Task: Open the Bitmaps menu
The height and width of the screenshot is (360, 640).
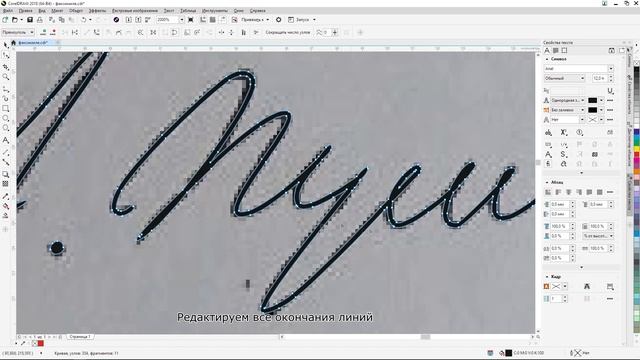Action: (135, 11)
